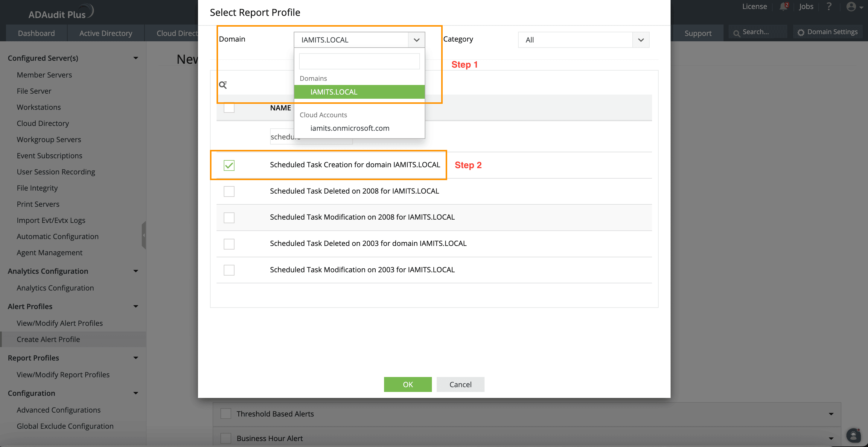Check Scheduled Task Deleted on 2008
Screen dimensions: 868x447
[x=229, y=191]
